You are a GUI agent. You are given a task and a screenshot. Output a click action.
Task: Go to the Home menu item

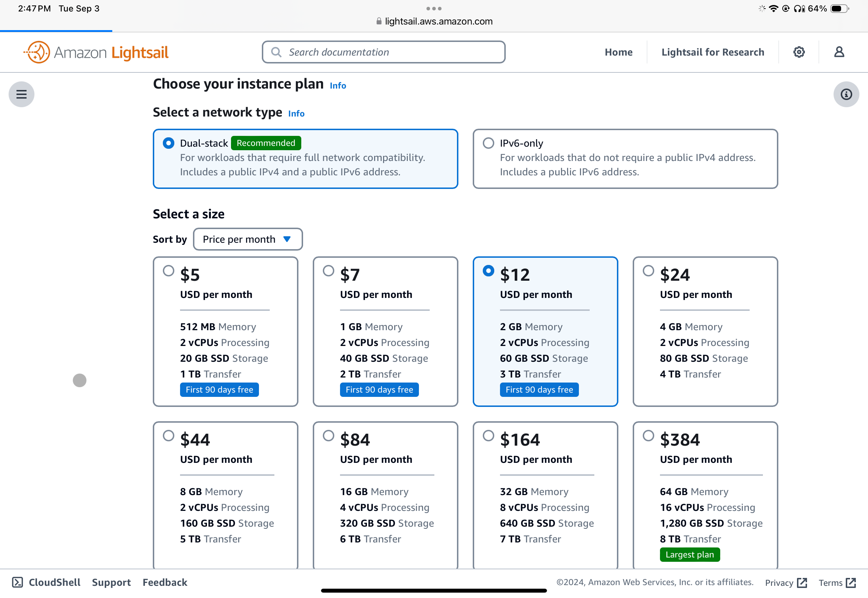click(618, 52)
